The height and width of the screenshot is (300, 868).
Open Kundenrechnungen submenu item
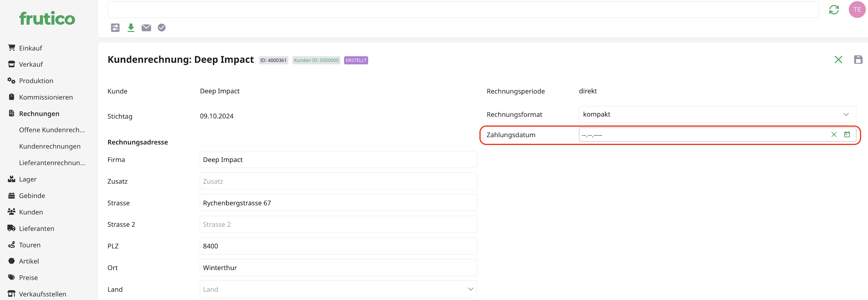[50, 146]
